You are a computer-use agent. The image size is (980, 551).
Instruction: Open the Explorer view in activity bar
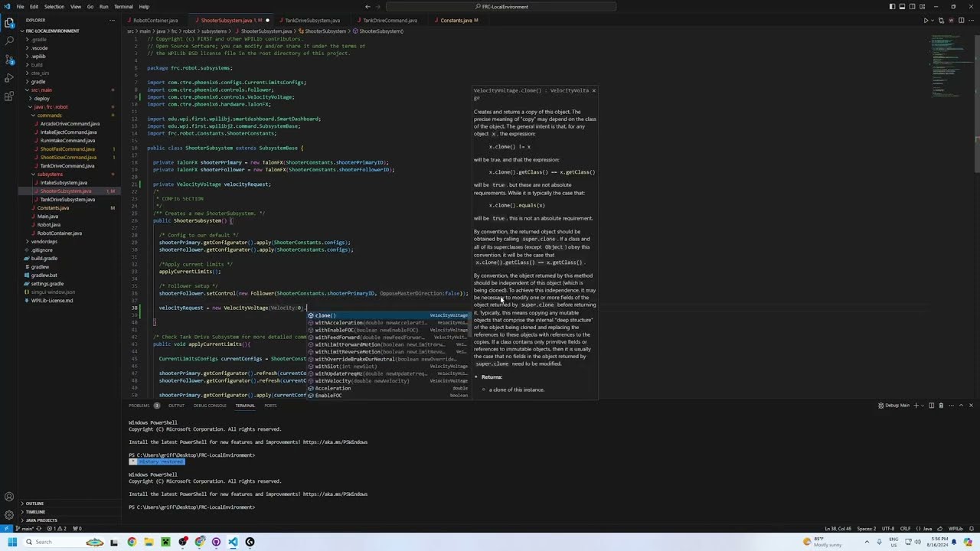click(x=9, y=23)
